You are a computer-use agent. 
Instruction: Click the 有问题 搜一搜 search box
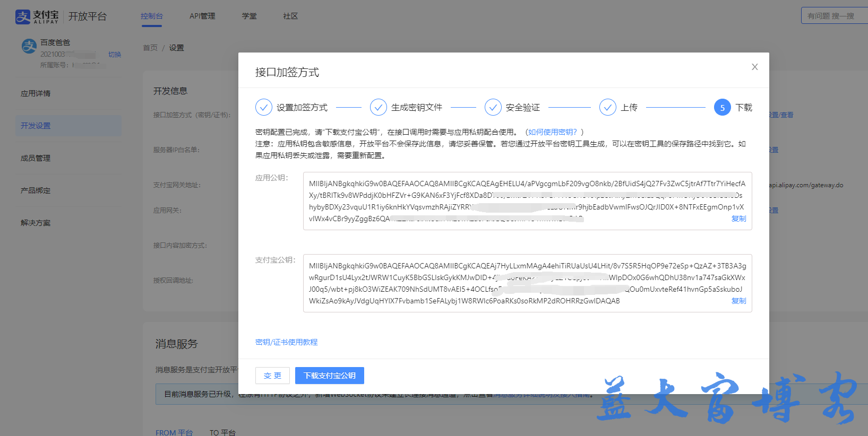click(835, 16)
